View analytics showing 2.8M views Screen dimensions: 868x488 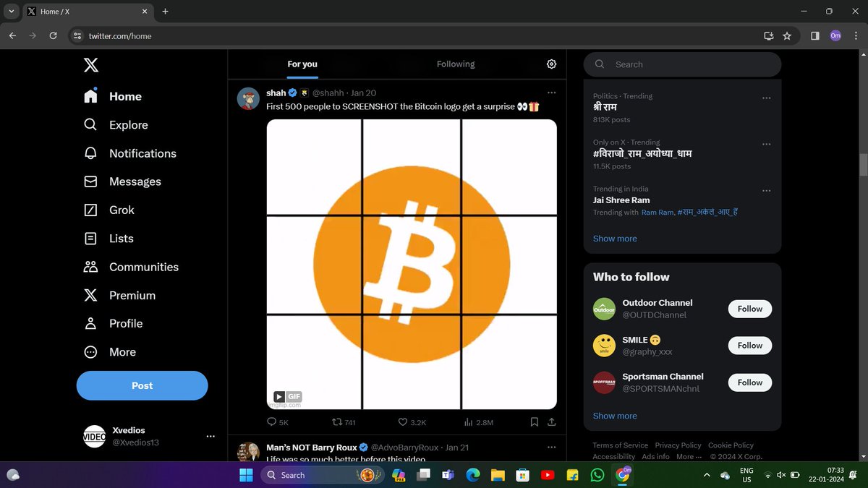[478, 422]
